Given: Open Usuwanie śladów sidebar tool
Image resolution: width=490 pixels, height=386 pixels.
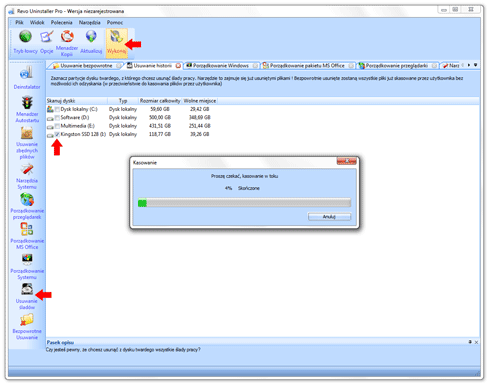Looking at the screenshot, I should click(x=27, y=296).
